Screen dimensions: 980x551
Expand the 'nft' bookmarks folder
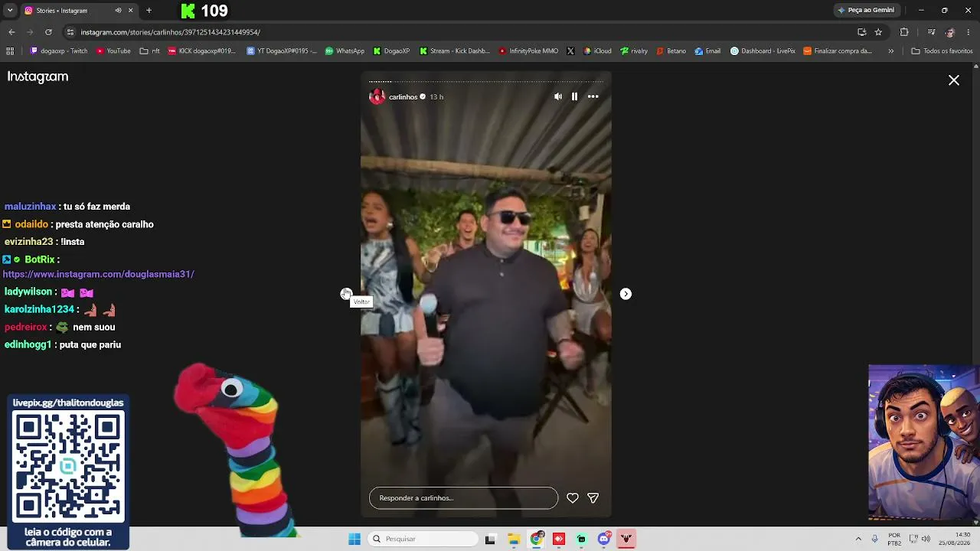point(149,51)
